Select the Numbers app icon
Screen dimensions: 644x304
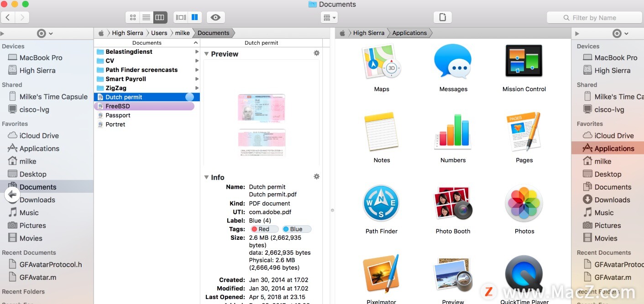tap(453, 132)
